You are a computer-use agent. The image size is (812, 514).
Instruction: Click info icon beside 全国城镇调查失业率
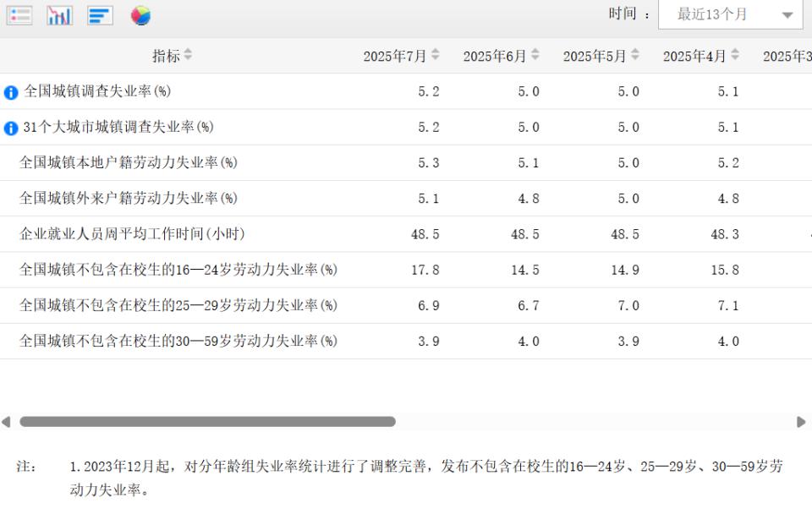11,92
